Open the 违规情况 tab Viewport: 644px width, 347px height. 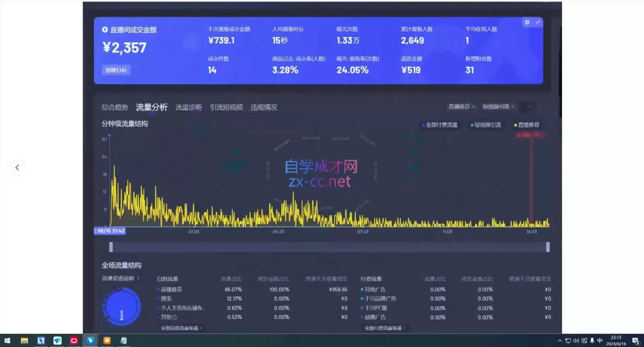(x=264, y=107)
